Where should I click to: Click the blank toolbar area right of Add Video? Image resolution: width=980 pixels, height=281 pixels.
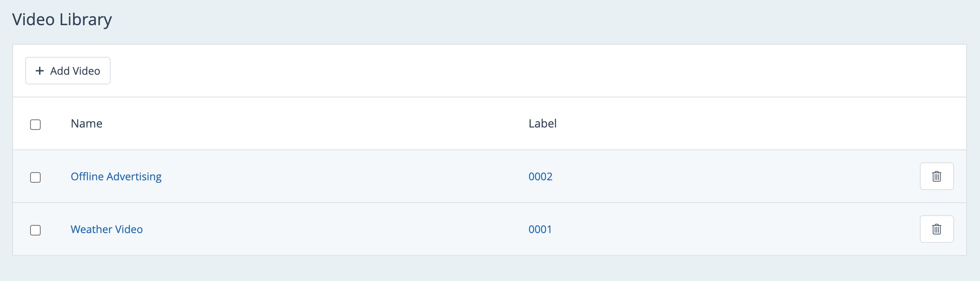(488, 71)
